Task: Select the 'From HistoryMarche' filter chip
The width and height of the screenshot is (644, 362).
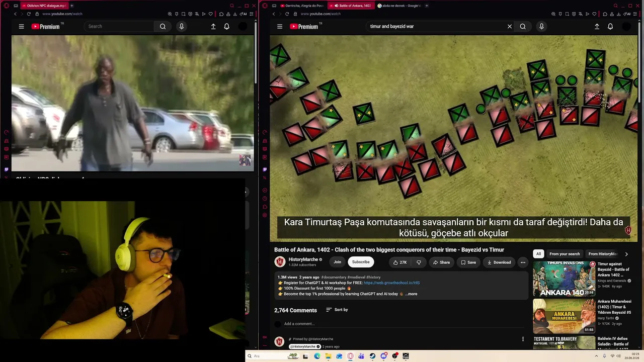Action: [x=602, y=254]
